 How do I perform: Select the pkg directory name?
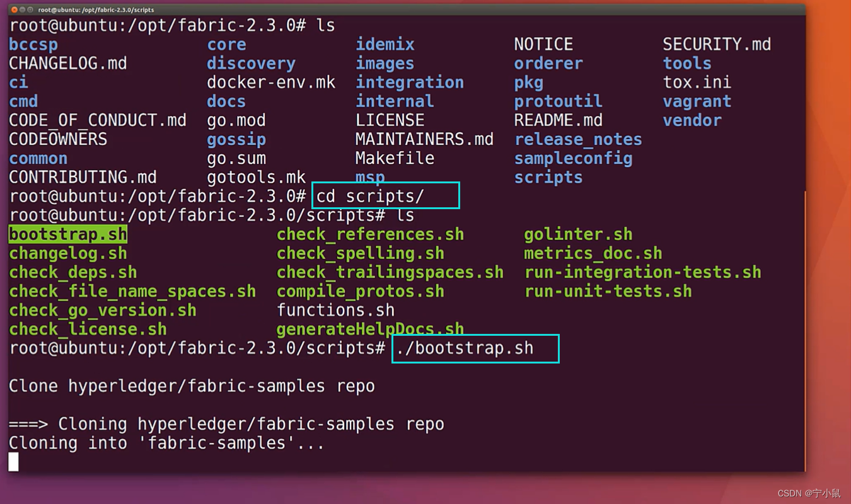tap(529, 83)
